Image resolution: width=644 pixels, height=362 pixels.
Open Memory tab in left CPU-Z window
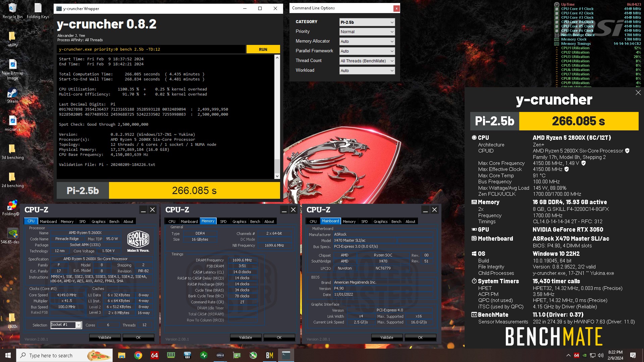pyautogui.click(x=67, y=222)
